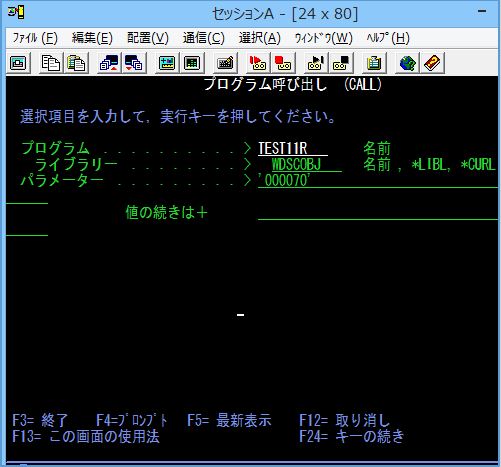Start macro recording with red play icon
501x467 pixels.
257,63
